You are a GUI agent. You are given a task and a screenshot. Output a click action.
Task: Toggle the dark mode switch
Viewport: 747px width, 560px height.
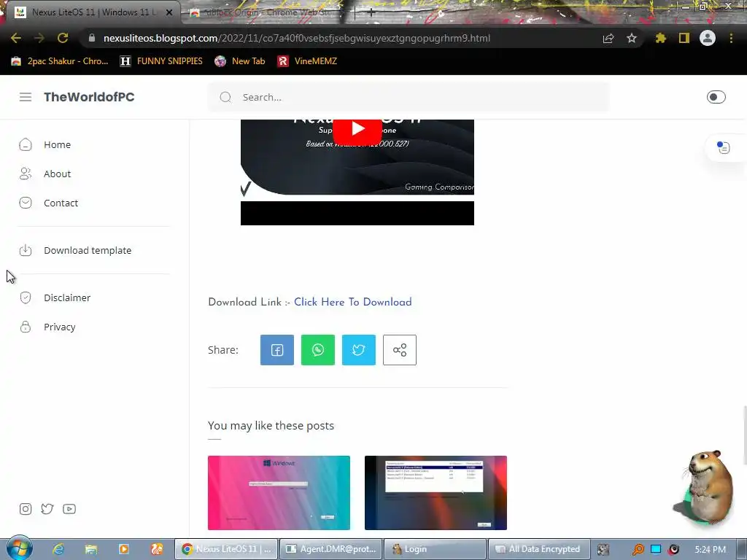click(716, 97)
